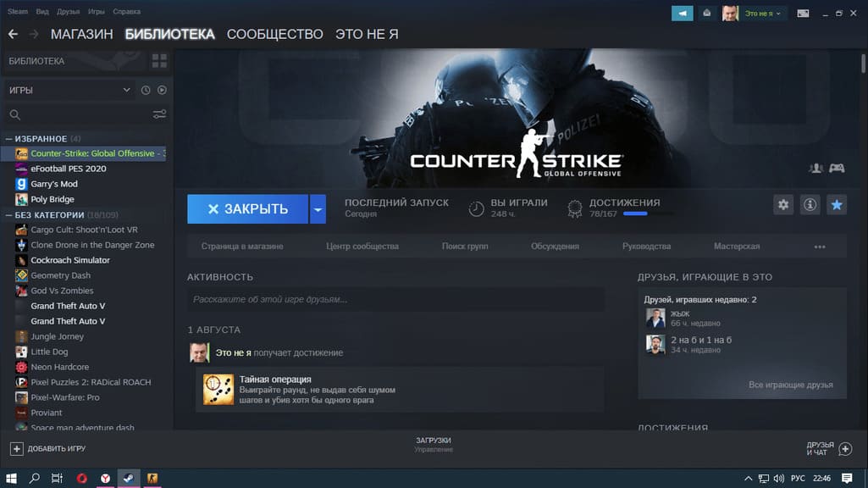Go to the СООБЩЕСТВО tab
868x488 pixels.
coord(275,35)
